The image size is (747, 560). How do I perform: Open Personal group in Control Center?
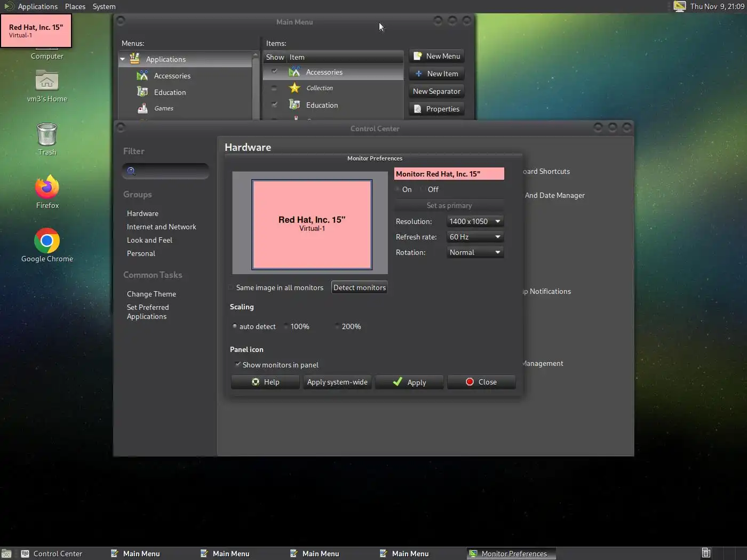point(141,253)
